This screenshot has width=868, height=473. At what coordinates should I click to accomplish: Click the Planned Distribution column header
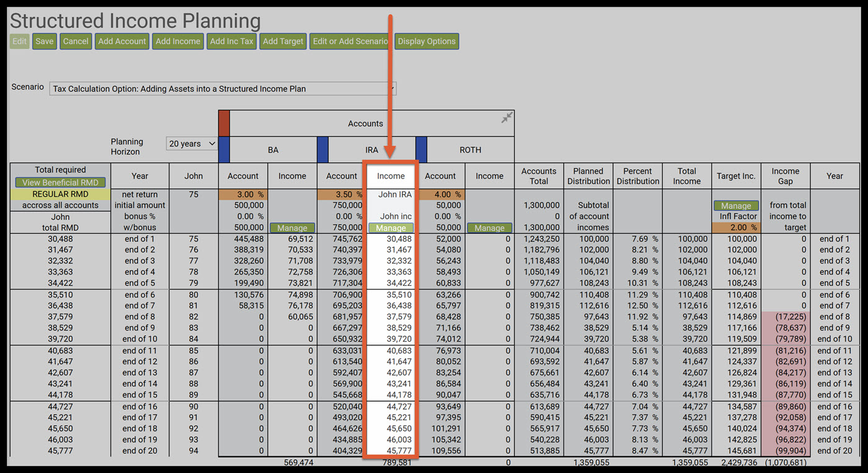tap(588, 176)
